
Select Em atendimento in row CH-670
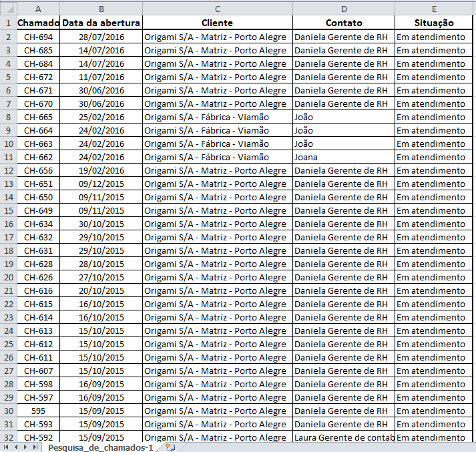(434, 103)
